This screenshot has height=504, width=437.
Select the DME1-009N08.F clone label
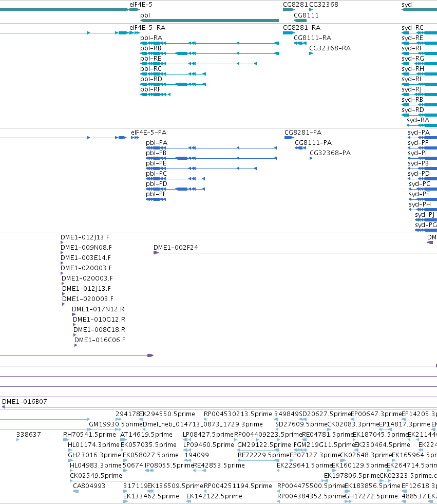pyautogui.click(x=86, y=248)
